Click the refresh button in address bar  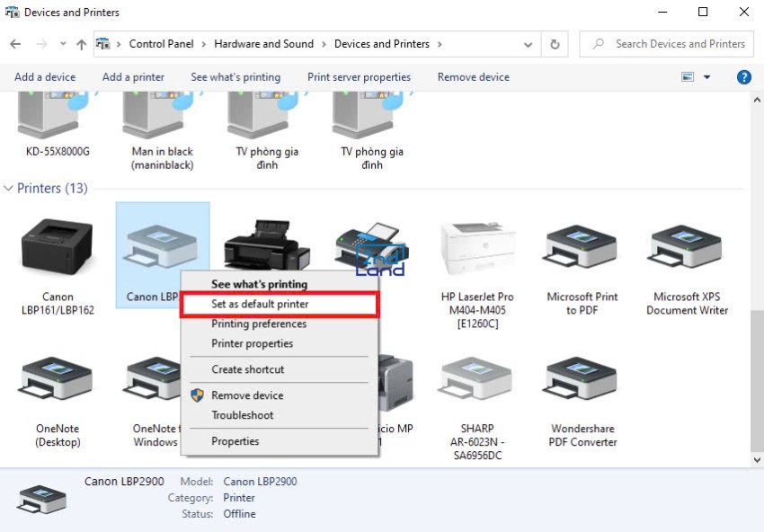[x=555, y=44]
